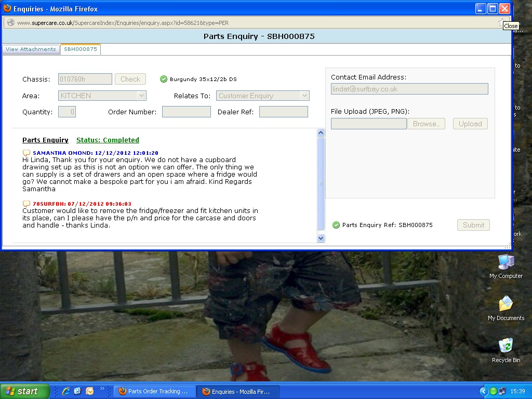Screen dimensions: 532x399
Task: Click green check icon beside Parts Enquiry Ref
Action: coord(336,225)
